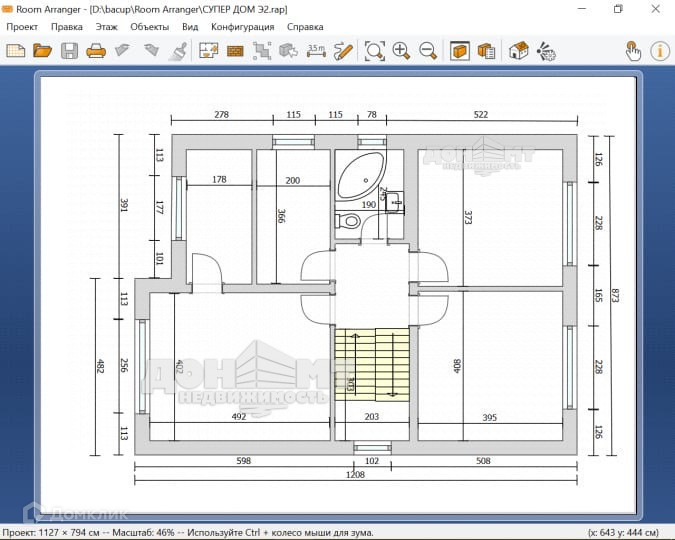Print the floor plan with the printer icon
Image resolution: width=675 pixels, height=540 pixels.
tap(96, 50)
